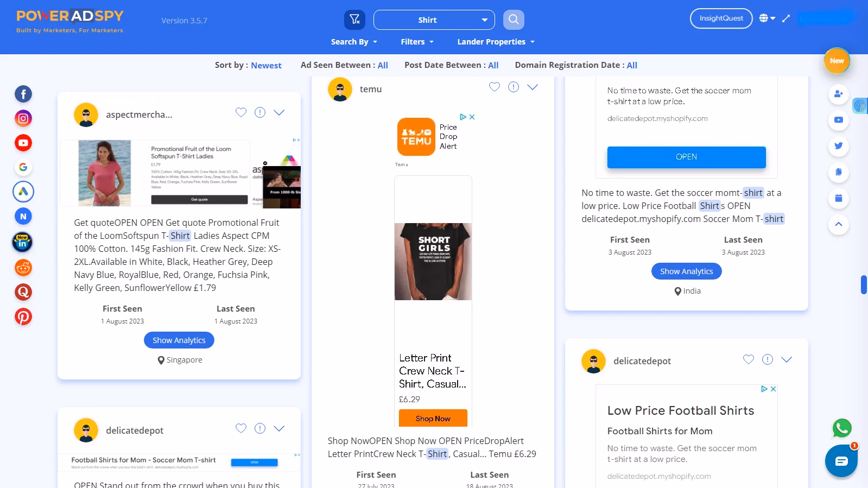Click the Twitter bird icon on right sidebar
This screenshot has width=868, height=488.
click(x=839, y=146)
